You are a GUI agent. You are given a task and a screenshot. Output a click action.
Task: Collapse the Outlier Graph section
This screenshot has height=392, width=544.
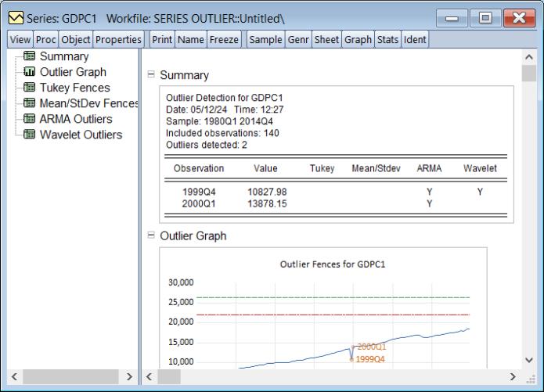click(150, 235)
